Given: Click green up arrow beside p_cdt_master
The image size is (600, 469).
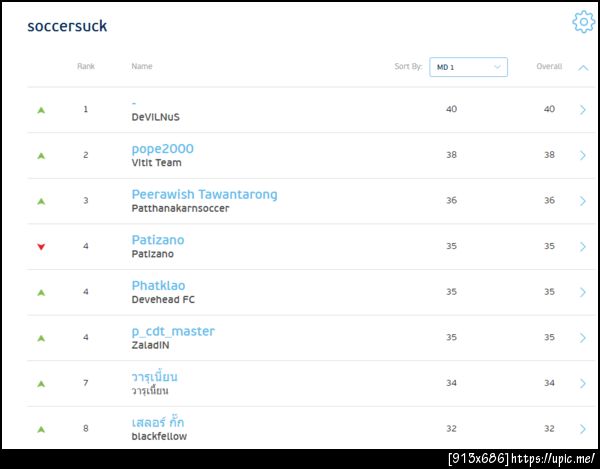Looking at the screenshot, I should 41,338.
